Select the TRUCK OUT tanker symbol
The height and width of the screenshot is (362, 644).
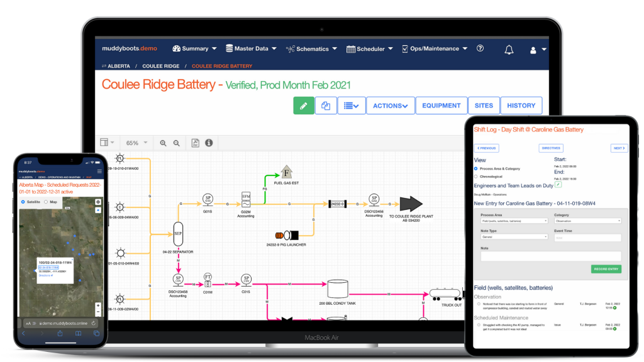447,294
